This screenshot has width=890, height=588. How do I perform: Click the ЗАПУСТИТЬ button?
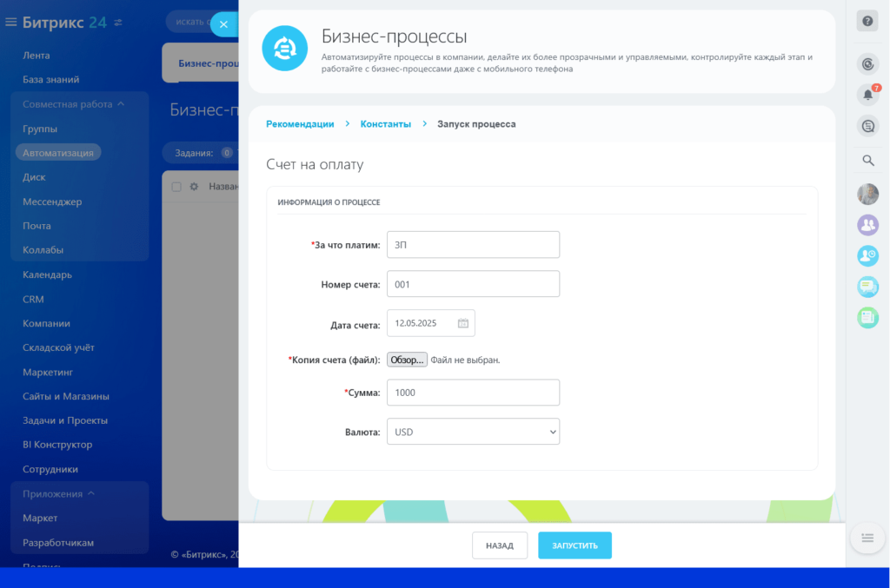(x=575, y=545)
